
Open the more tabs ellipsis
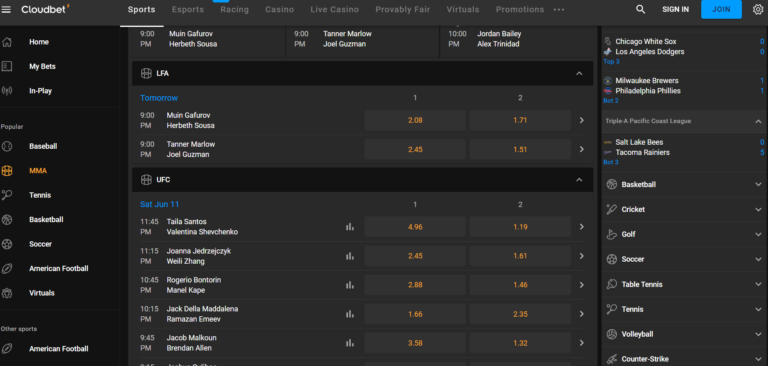point(559,10)
